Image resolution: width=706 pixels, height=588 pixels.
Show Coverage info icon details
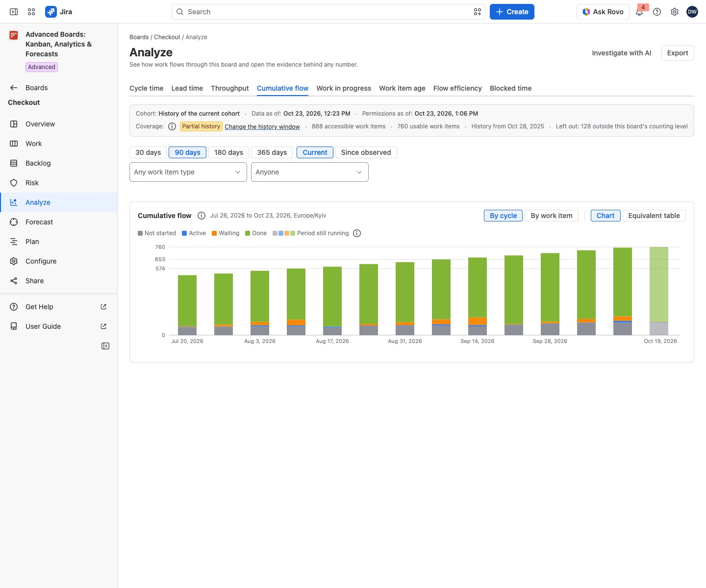[x=172, y=126]
